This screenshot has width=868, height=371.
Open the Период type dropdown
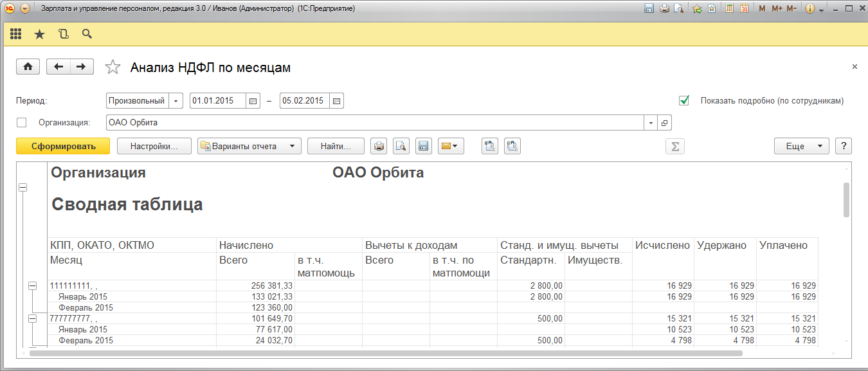point(176,101)
